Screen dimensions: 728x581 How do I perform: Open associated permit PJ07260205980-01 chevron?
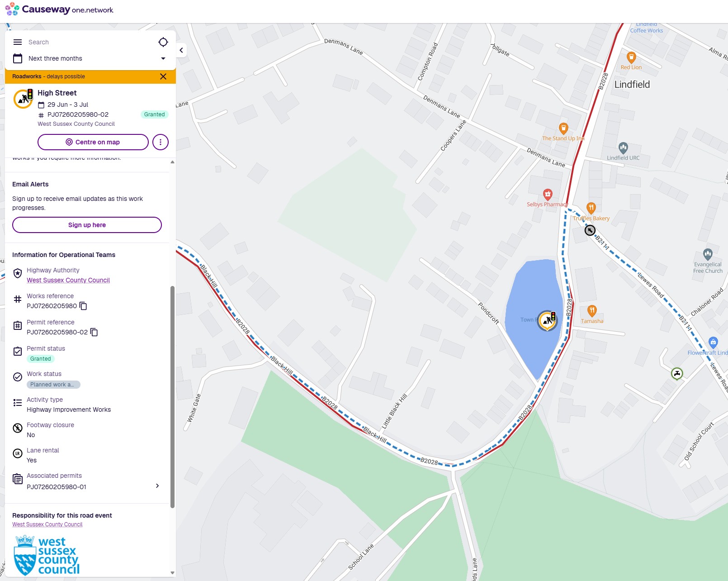click(x=157, y=486)
